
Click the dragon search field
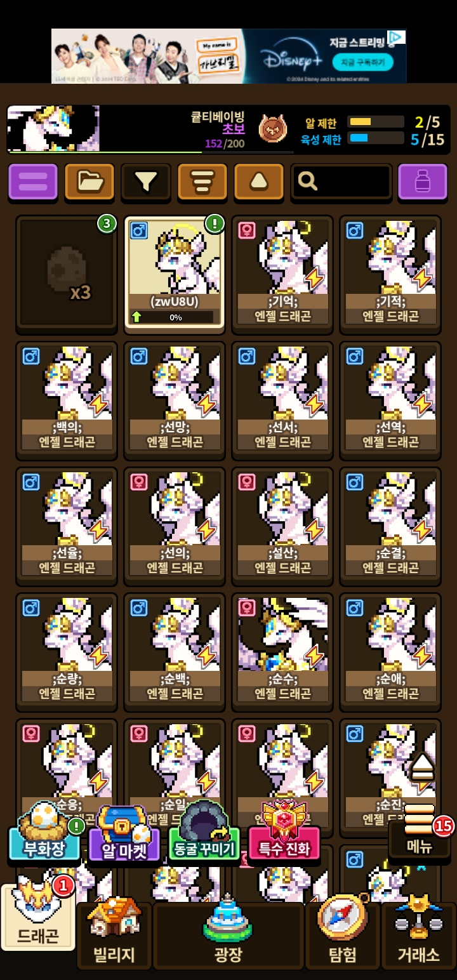(341, 182)
